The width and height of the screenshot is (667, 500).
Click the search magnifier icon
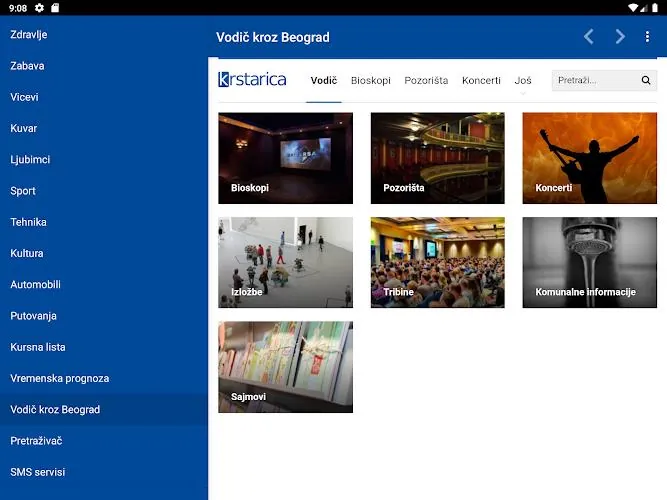point(646,80)
